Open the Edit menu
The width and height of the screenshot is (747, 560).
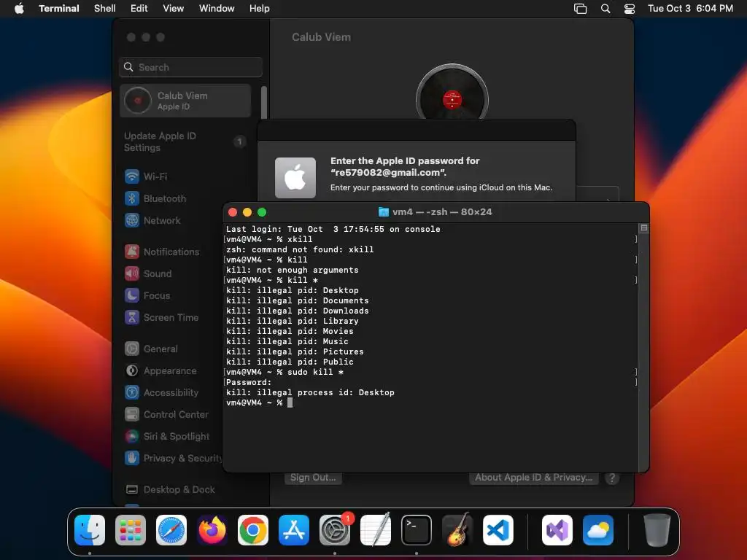tap(139, 9)
